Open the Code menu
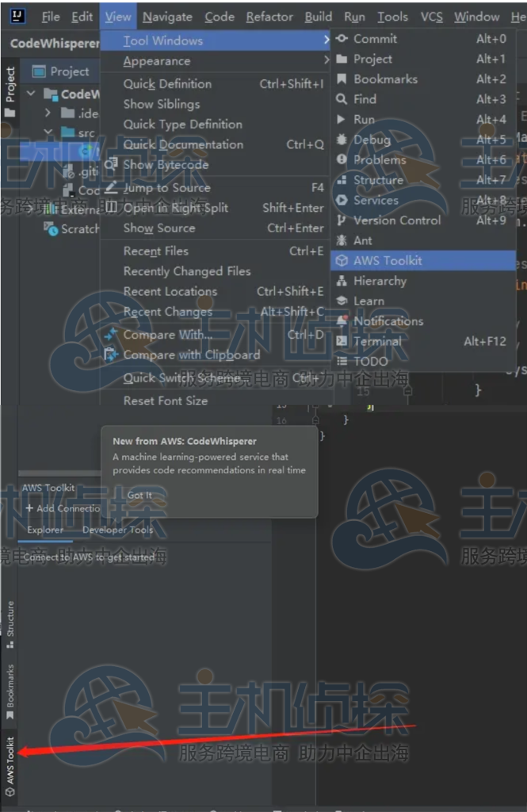Image resolution: width=527 pixels, height=812 pixels. [x=219, y=17]
